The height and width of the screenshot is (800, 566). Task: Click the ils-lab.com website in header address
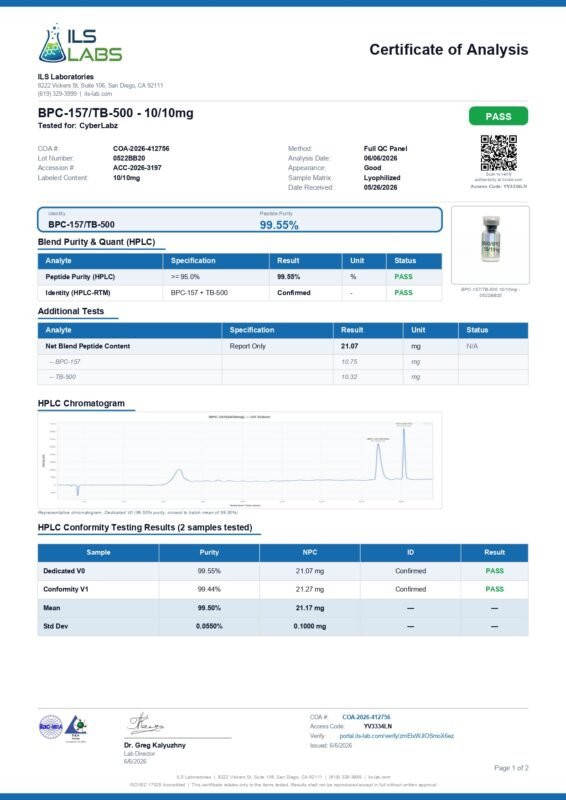[x=98, y=94]
